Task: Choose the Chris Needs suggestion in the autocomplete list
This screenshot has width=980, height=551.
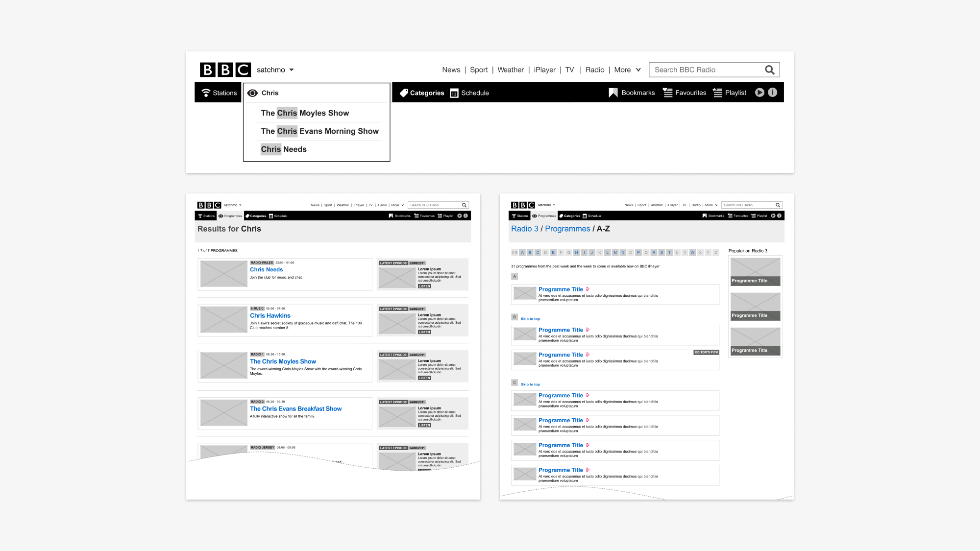Action: point(284,149)
